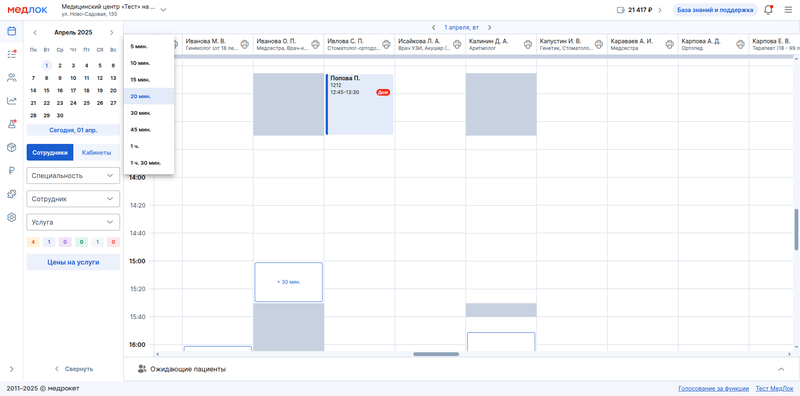The height and width of the screenshot is (396, 800).
Task: Open the tasks checklist sidebar icon
Action: (11, 54)
